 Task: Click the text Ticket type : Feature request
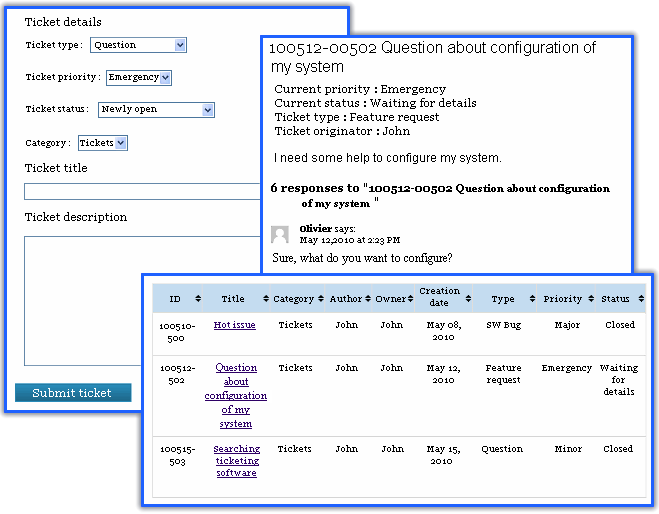[357, 117]
